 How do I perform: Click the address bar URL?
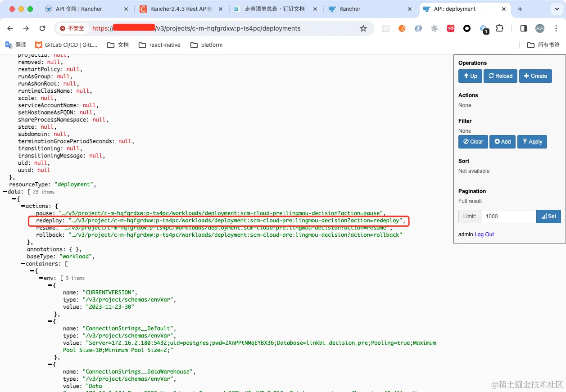click(196, 28)
